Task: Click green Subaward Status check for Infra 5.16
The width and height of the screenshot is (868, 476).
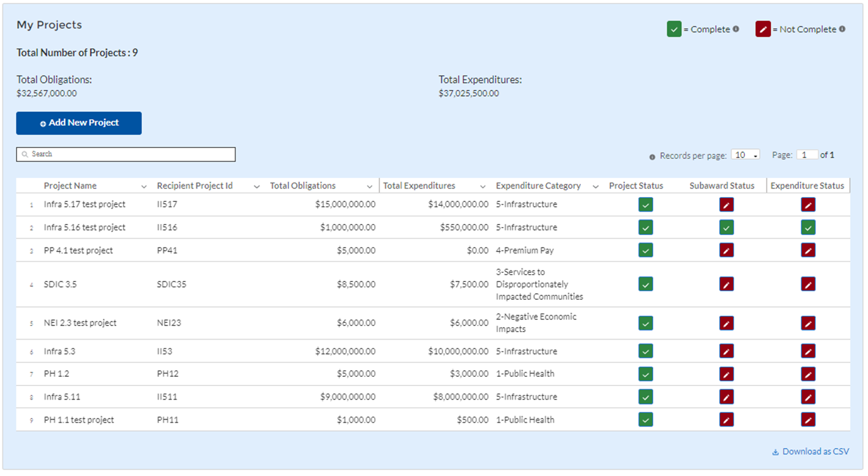Action: click(726, 228)
